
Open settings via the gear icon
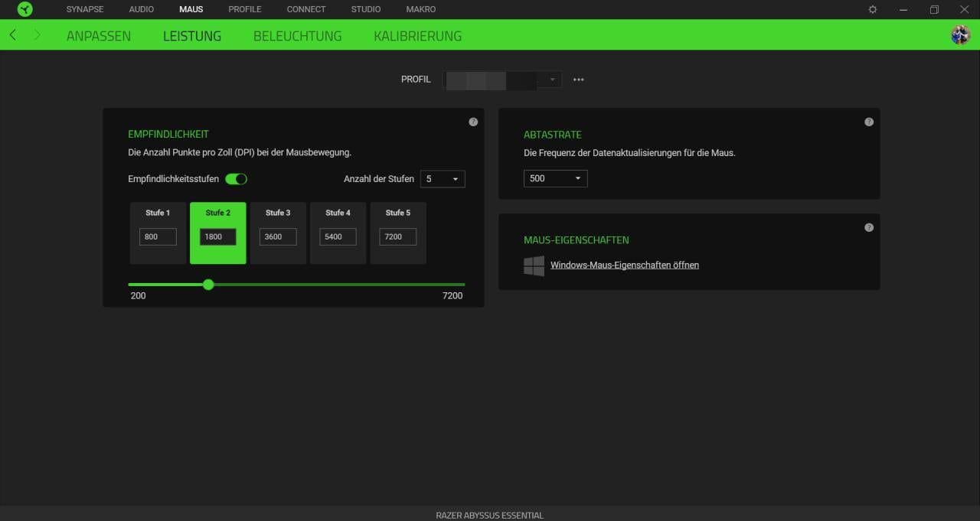[x=873, y=9]
